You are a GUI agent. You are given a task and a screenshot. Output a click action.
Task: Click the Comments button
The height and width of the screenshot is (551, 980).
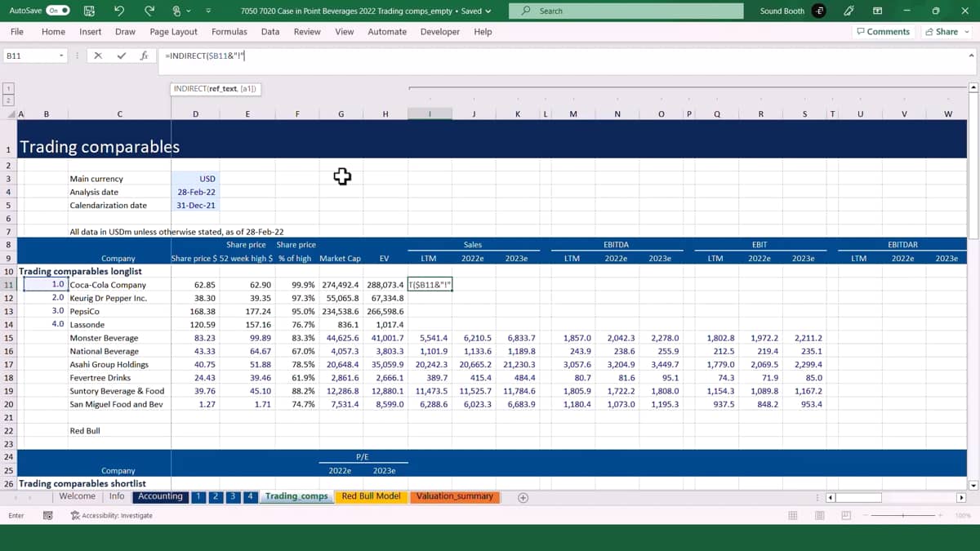tap(883, 32)
